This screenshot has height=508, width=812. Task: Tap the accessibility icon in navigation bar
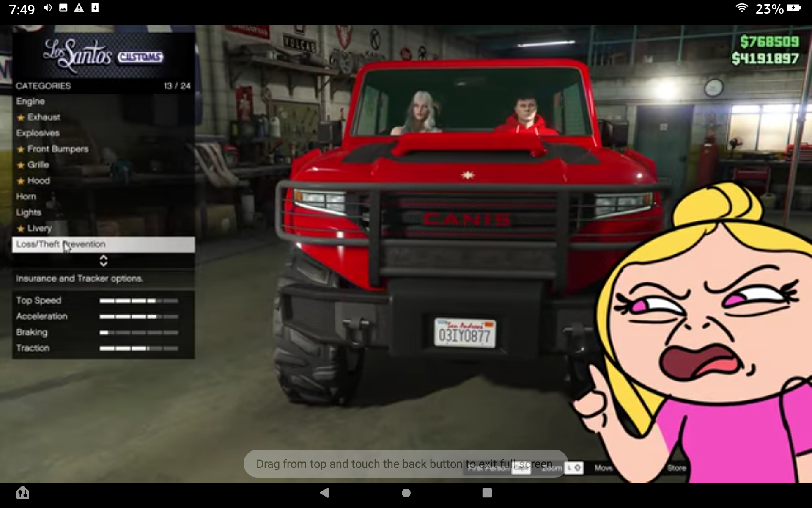click(23, 492)
